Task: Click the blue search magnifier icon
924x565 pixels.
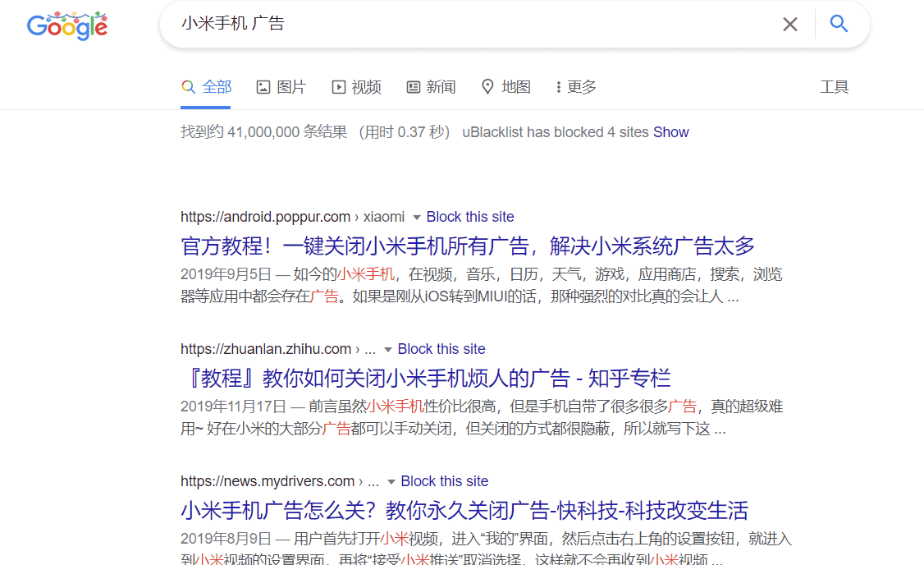Action: (839, 24)
